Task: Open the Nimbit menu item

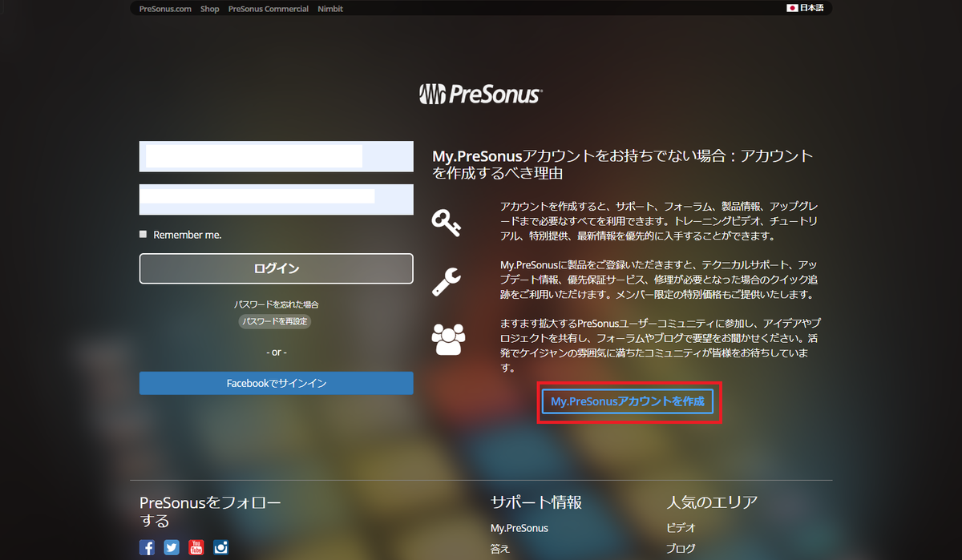Action: click(x=331, y=8)
